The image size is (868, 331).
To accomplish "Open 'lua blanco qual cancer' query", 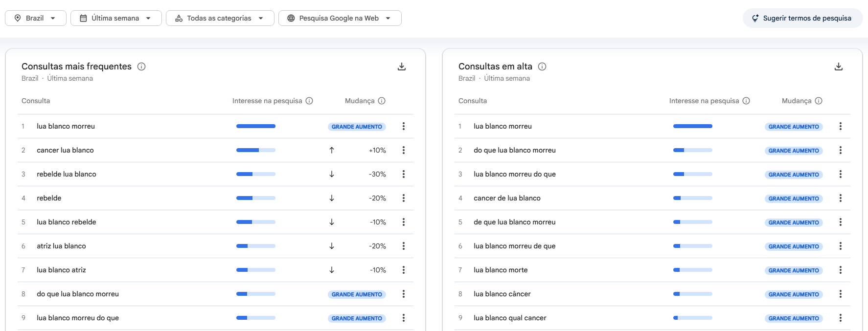I will click(510, 318).
